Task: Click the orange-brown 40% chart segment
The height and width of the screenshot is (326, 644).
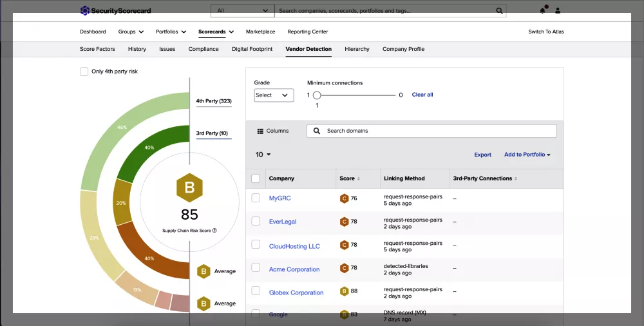Action: (148, 258)
